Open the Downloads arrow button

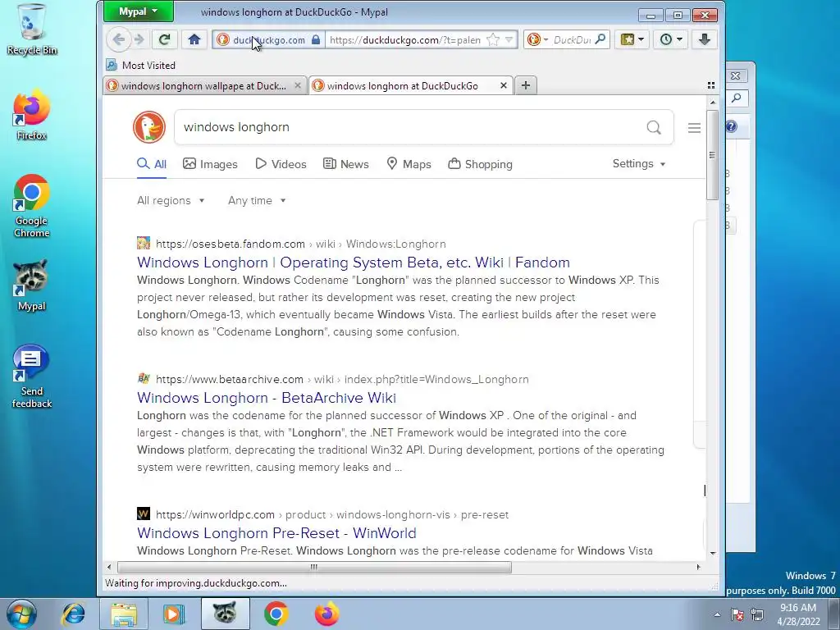(x=704, y=39)
